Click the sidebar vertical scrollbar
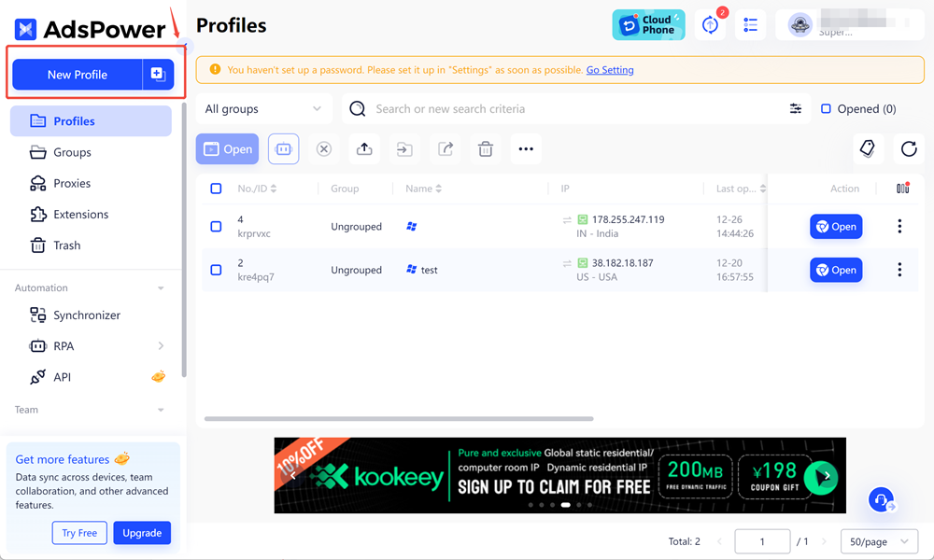The height and width of the screenshot is (560, 934). click(x=184, y=239)
